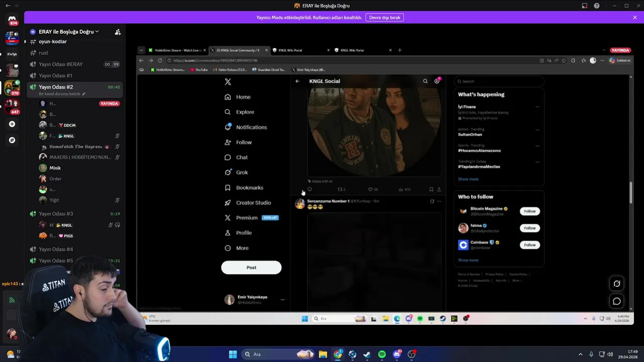Click the back arrow beside KNGL Social
This screenshot has height=362, width=644.
tap(297, 81)
